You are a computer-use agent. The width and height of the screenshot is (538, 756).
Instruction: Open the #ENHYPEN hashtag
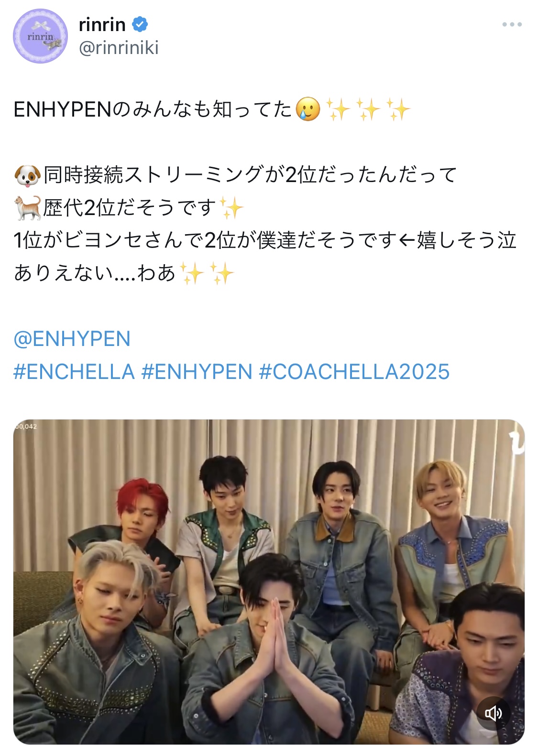[197, 372]
